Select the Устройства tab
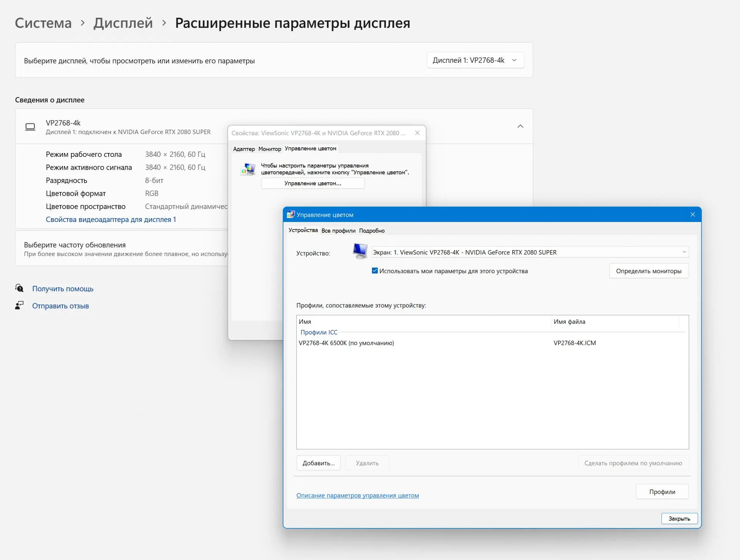 (x=303, y=230)
